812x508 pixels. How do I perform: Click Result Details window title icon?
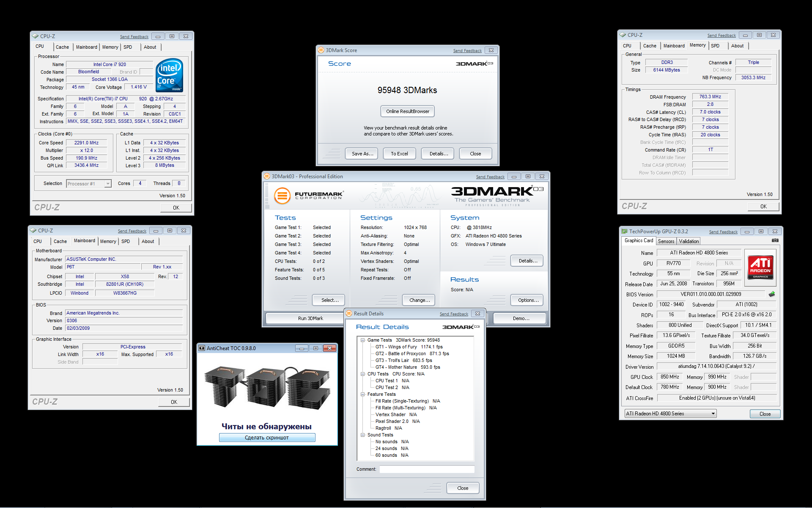pyautogui.click(x=349, y=314)
